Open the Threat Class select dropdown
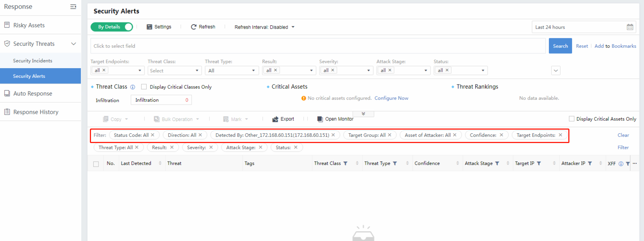644x241 pixels. point(174,71)
